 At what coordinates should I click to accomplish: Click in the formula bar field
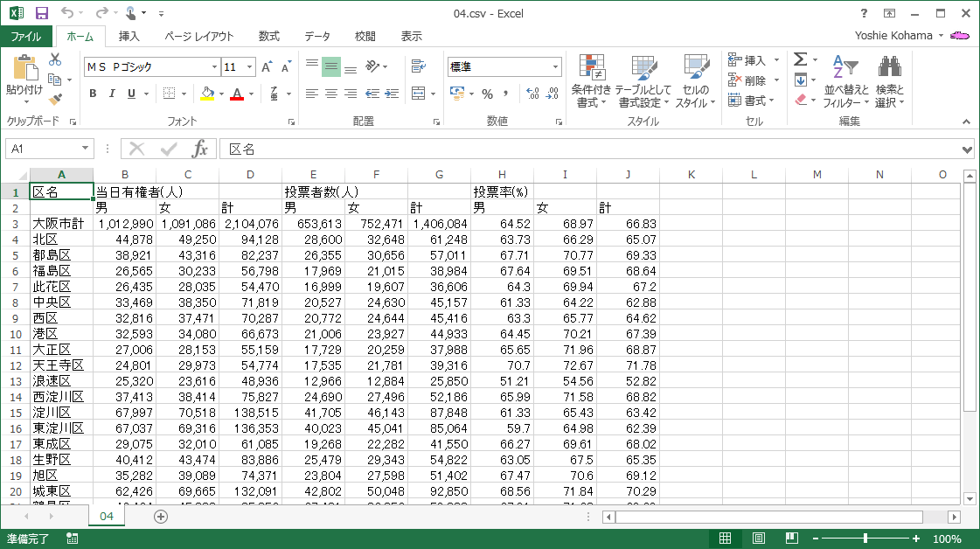pyautogui.click(x=588, y=149)
